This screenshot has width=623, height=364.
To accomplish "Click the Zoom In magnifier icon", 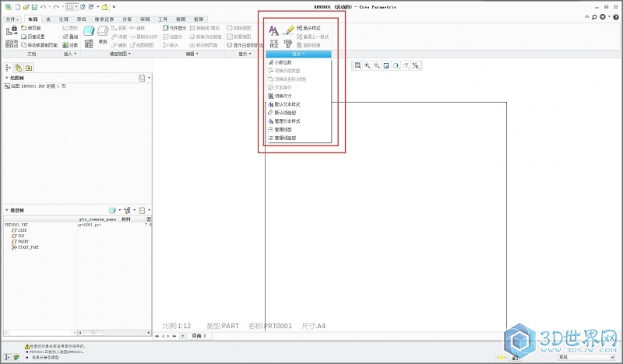I will 367,65.
